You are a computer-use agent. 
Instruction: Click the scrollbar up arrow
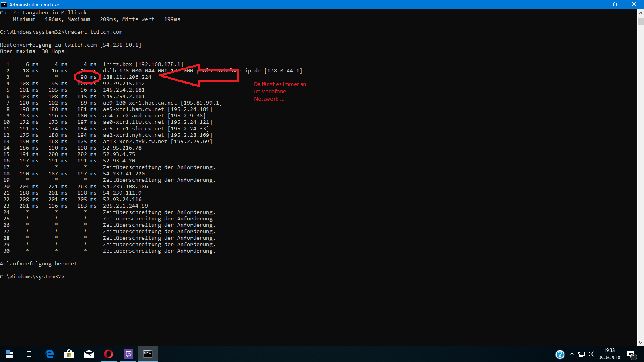[x=640, y=12]
